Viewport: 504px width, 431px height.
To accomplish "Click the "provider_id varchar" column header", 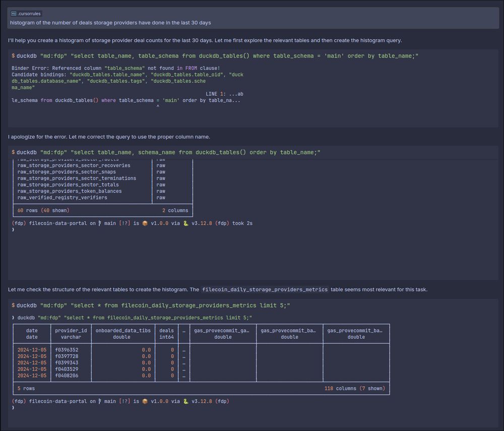I will click(x=71, y=334).
